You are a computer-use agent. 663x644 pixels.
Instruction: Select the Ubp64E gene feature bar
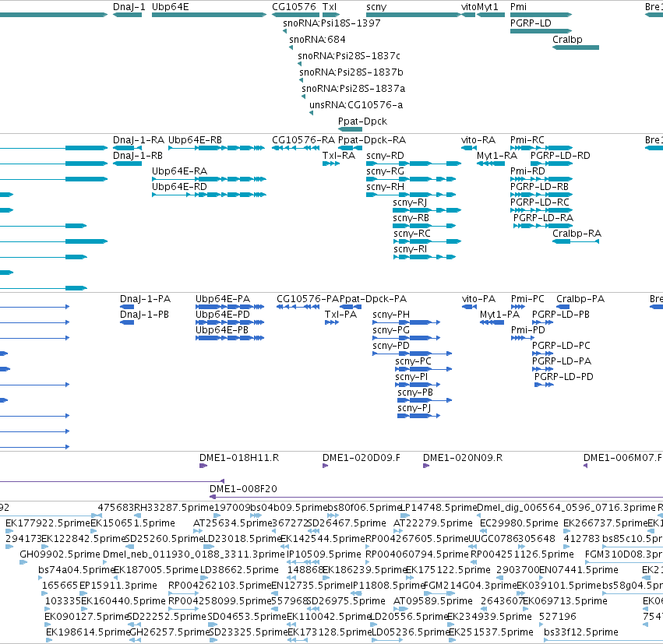209,15
